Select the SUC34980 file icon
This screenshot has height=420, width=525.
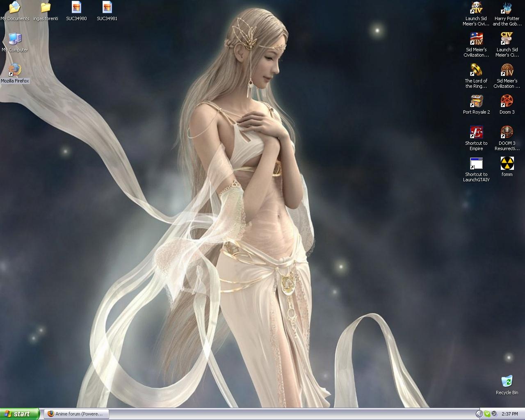click(x=76, y=7)
